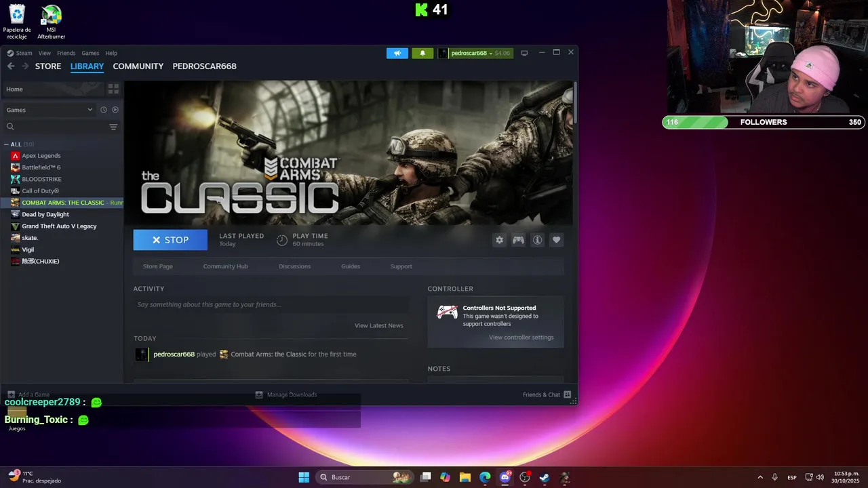Add game to favorites heart icon
Screen dimensions: 868x488
(556, 240)
